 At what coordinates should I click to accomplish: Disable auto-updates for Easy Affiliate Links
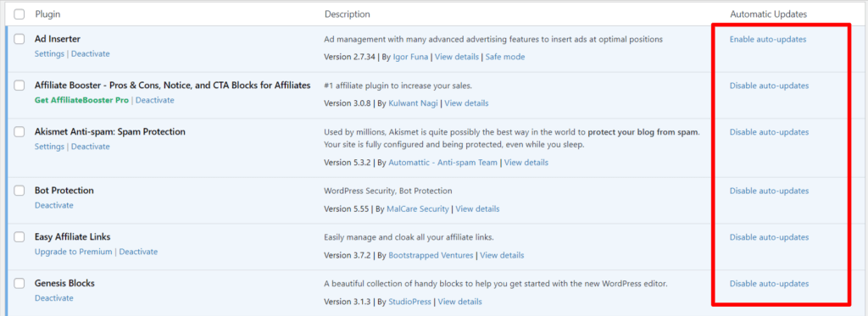click(769, 237)
